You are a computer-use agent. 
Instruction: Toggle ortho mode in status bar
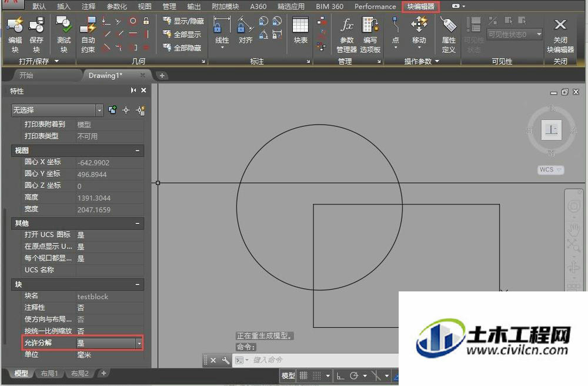[340, 375]
